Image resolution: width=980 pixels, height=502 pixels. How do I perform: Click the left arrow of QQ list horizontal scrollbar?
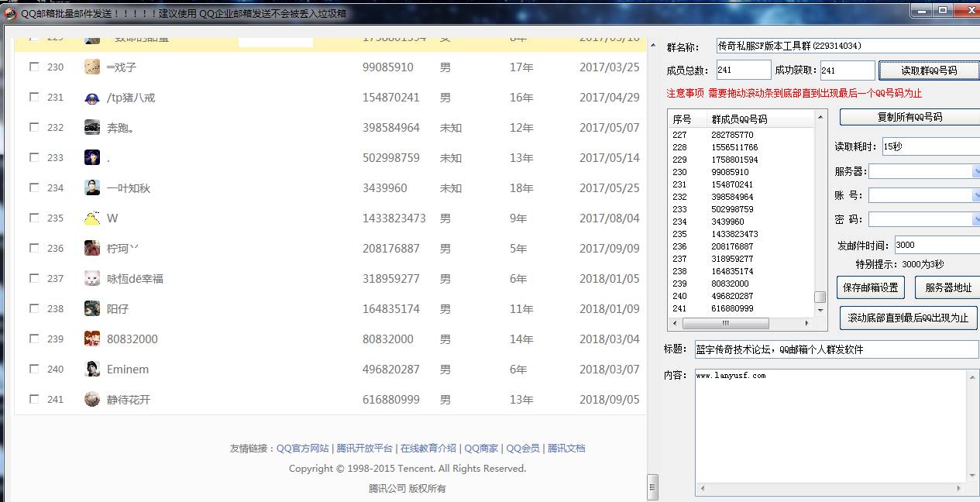(675, 322)
